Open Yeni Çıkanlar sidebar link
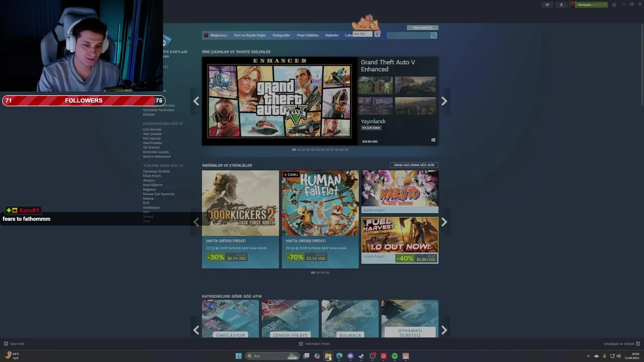This screenshot has height=362, width=644. 152,134
